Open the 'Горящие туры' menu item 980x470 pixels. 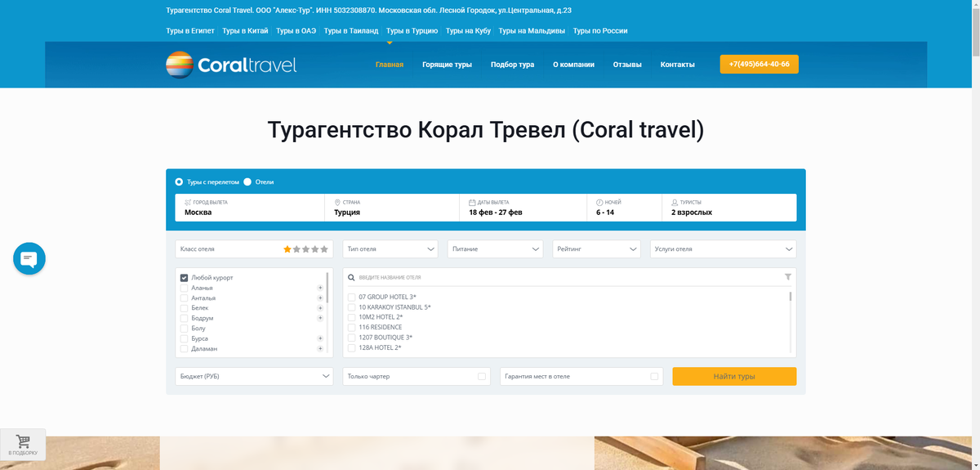click(x=447, y=65)
